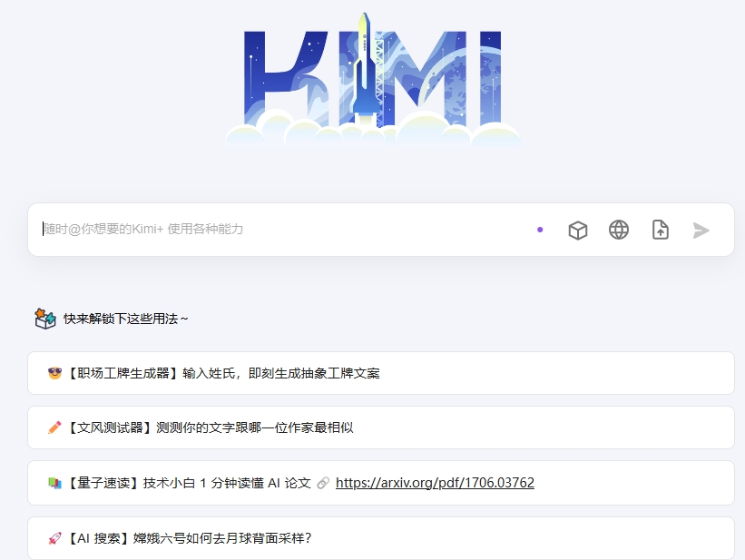This screenshot has width=745, height=560.
Task: Choose the 嫦娥六号如何去月球背面采样 question
Action: tap(222, 538)
